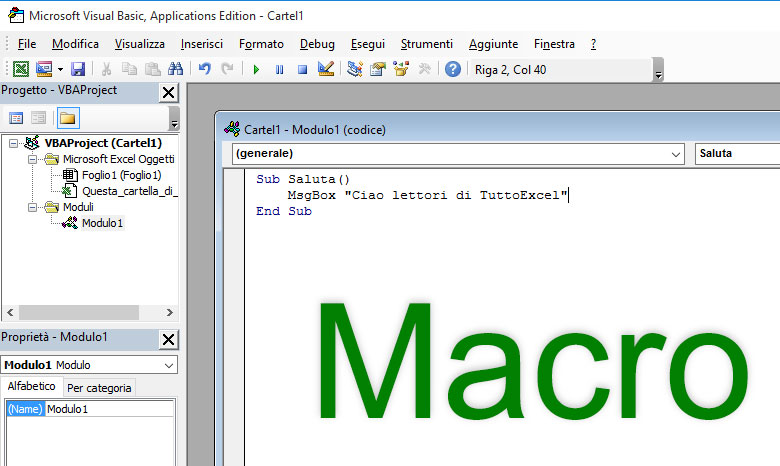The image size is (780, 466).
Task: Select Foglio1 (Foglio1) in project tree
Action: (x=121, y=175)
